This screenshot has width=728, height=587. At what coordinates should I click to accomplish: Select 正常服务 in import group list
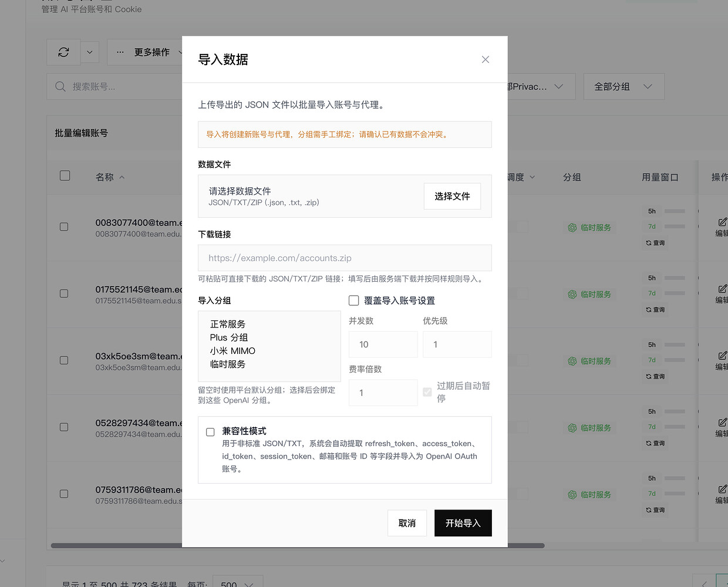228,324
